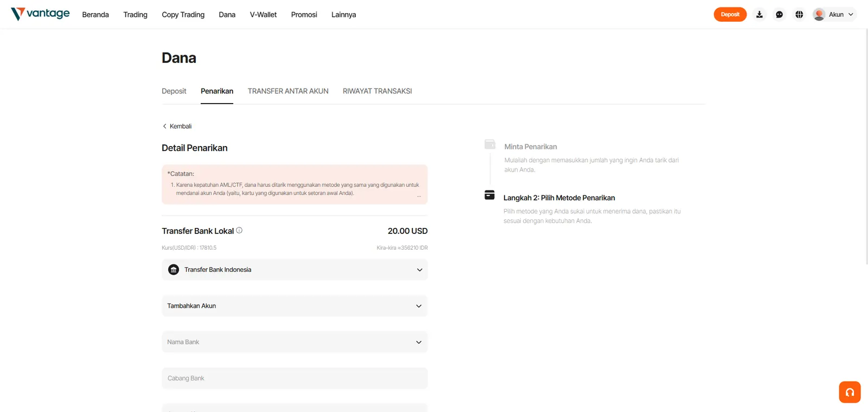This screenshot has width=868, height=412.
Task: Click the Minta Penarikan step icon
Action: (490, 144)
